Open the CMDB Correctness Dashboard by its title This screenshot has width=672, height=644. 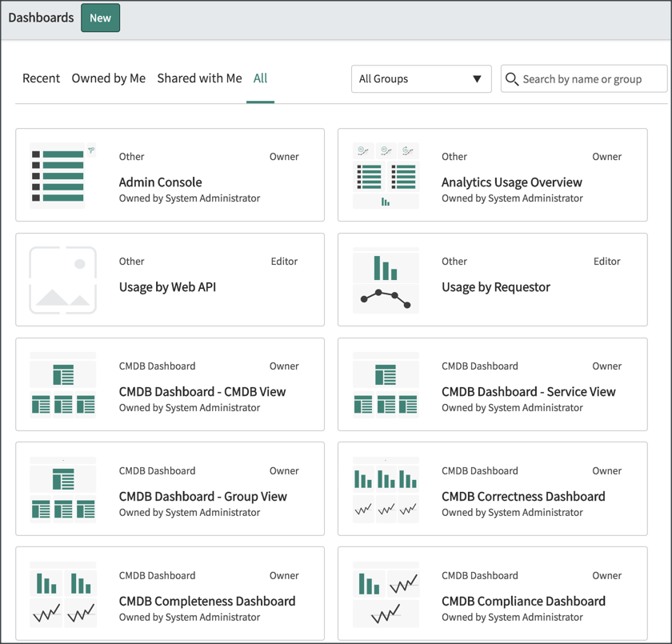coord(523,496)
